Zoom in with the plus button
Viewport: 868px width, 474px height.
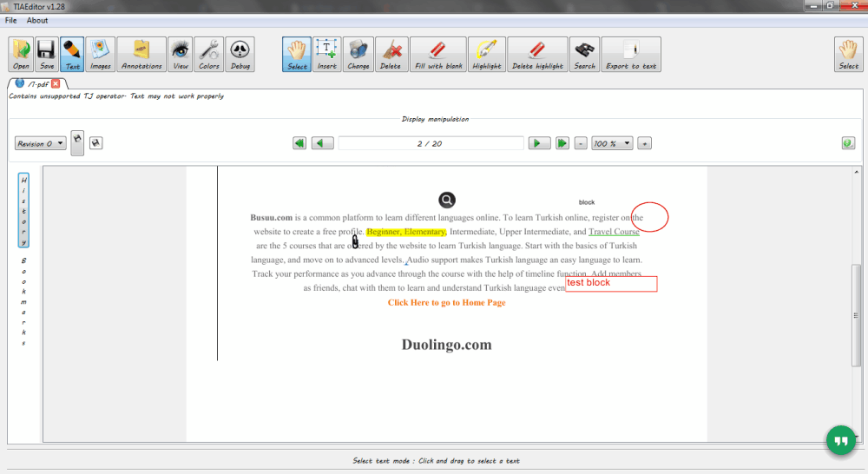point(644,143)
